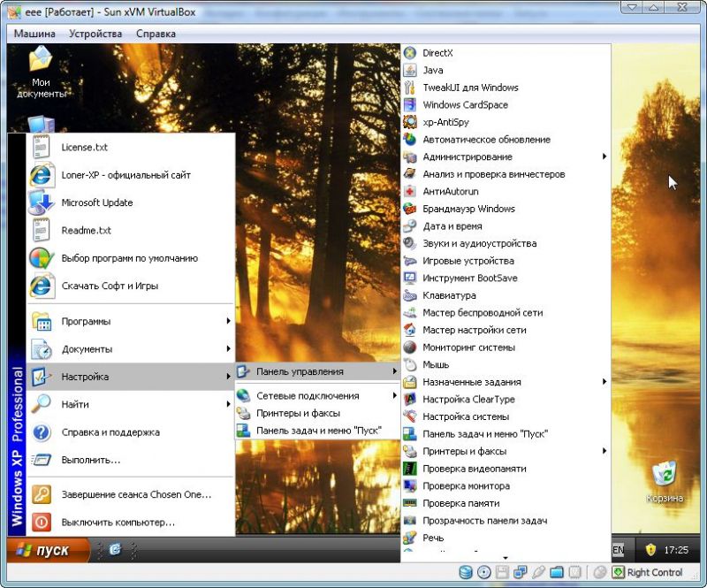Select Выполнить... from Start menu
This screenshot has height=588, width=707.
point(90,460)
